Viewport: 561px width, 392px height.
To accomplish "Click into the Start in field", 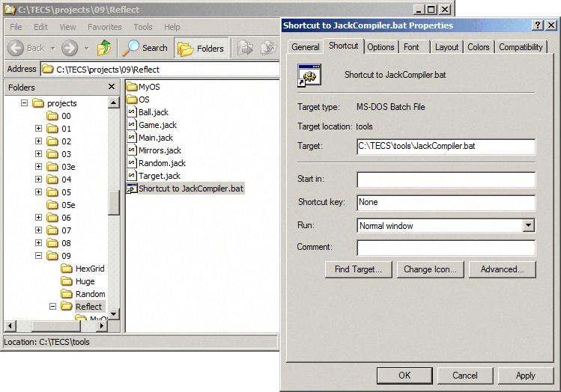I will point(446,180).
